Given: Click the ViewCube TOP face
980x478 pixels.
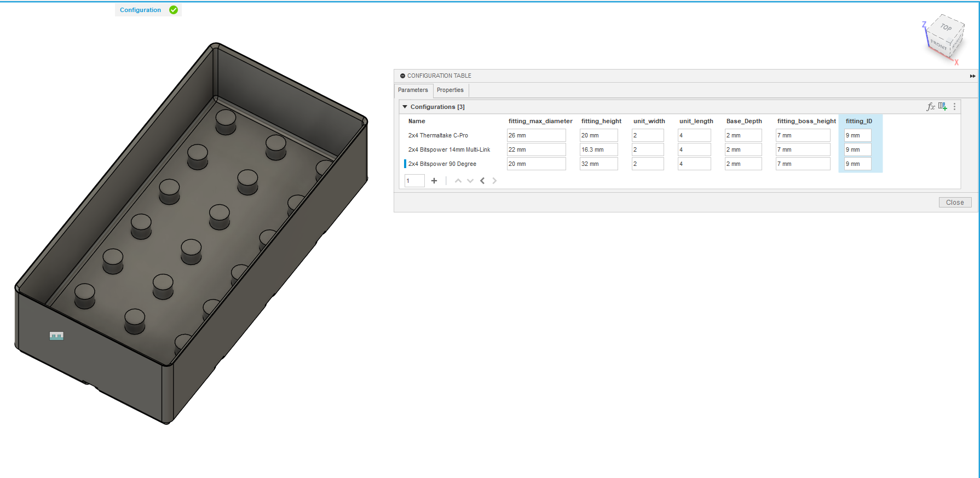Looking at the screenshot, I should [946, 27].
